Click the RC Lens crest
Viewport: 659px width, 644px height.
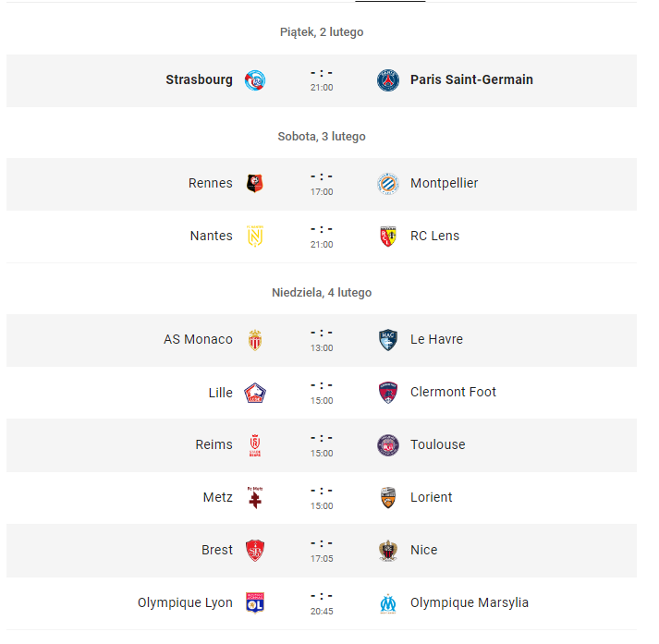click(x=388, y=237)
